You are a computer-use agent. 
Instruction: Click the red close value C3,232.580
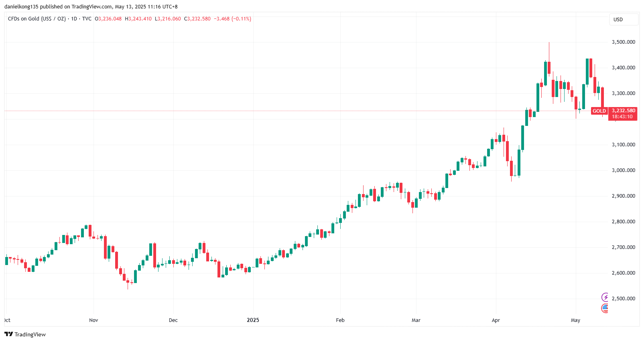pyautogui.click(x=197, y=19)
